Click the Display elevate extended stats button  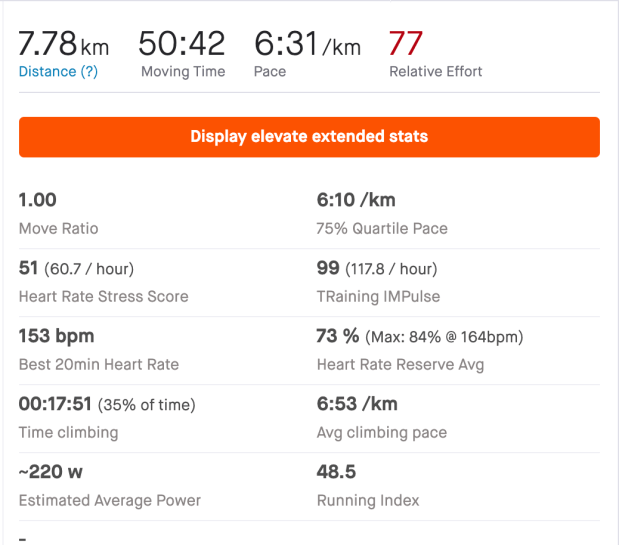(309, 137)
